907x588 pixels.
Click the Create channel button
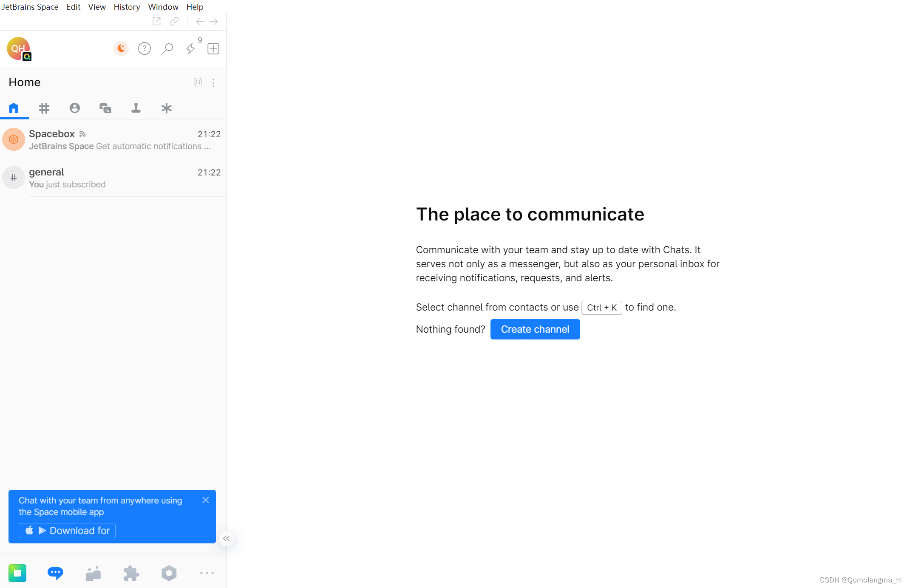pos(535,329)
